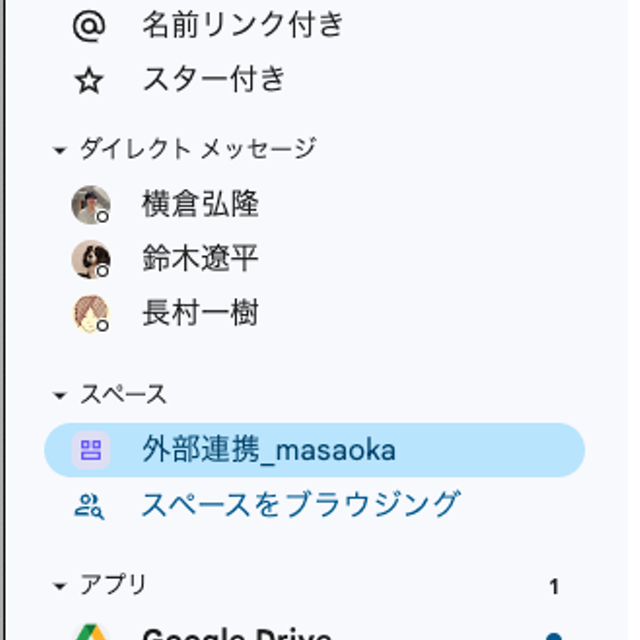Image resolution: width=640 pixels, height=640 pixels.
Task: Collapse the スペース section arrow
Action: coord(60,396)
